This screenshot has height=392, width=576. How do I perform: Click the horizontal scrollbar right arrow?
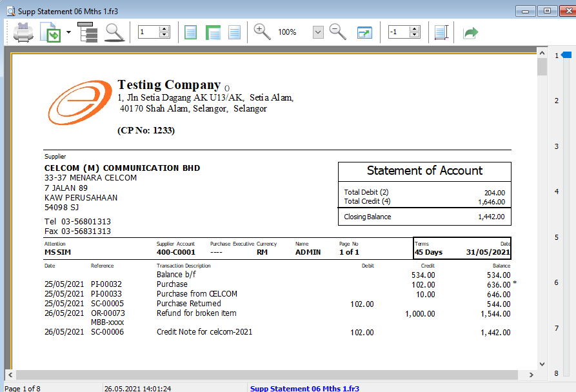point(532,374)
